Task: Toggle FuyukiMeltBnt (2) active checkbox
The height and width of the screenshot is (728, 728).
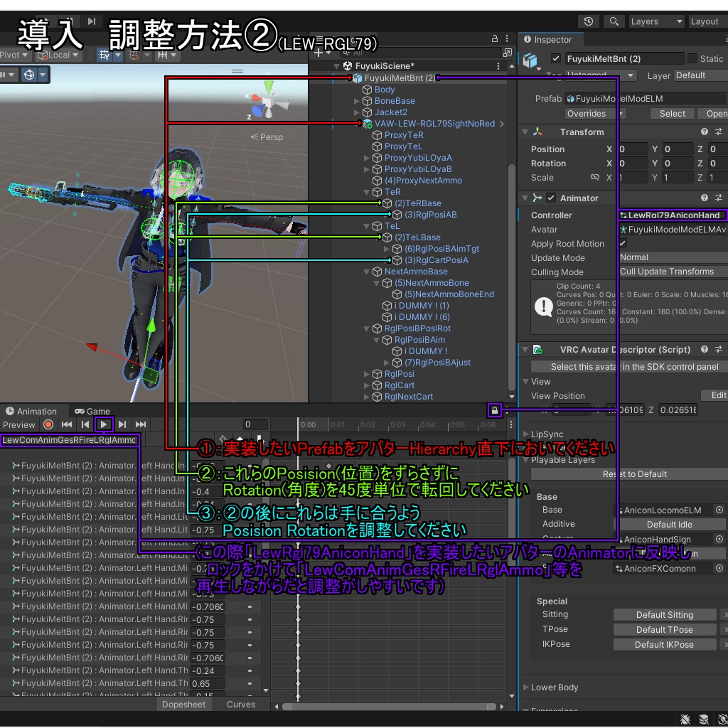Action: (x=555, y=58)
